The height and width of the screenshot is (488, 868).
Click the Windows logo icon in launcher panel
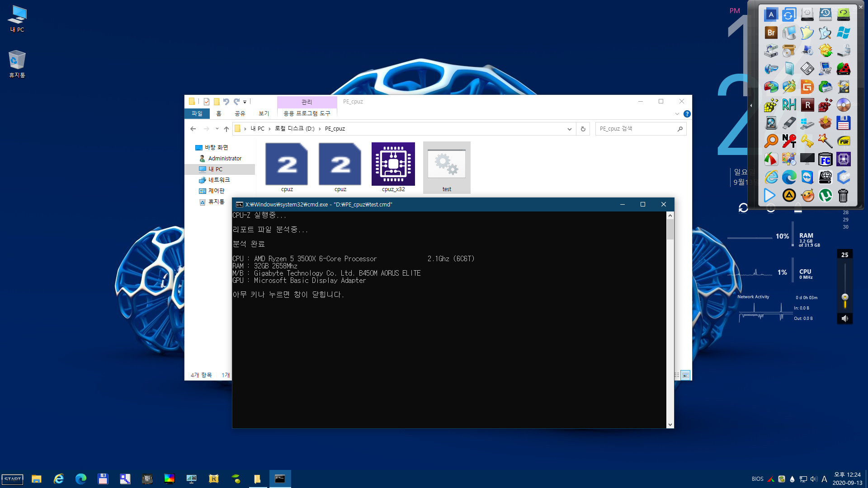(843, 33)
